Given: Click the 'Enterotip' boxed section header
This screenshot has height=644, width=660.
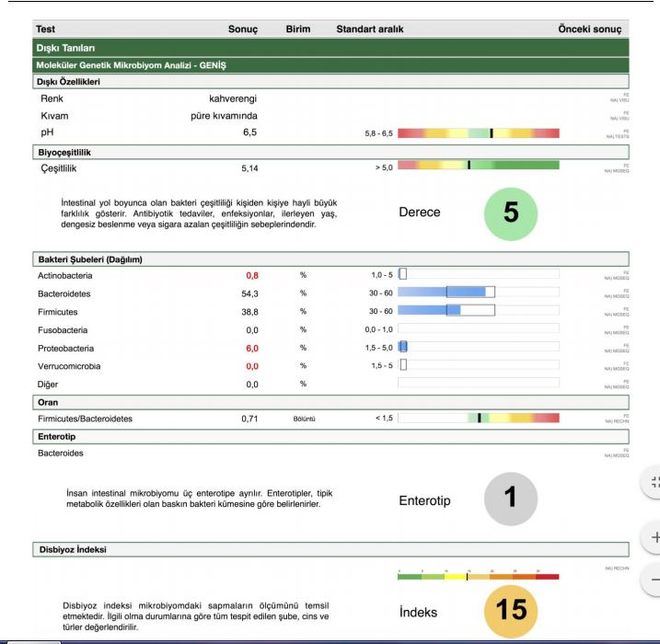Looking at the screenshot, I should click(330, 437).
